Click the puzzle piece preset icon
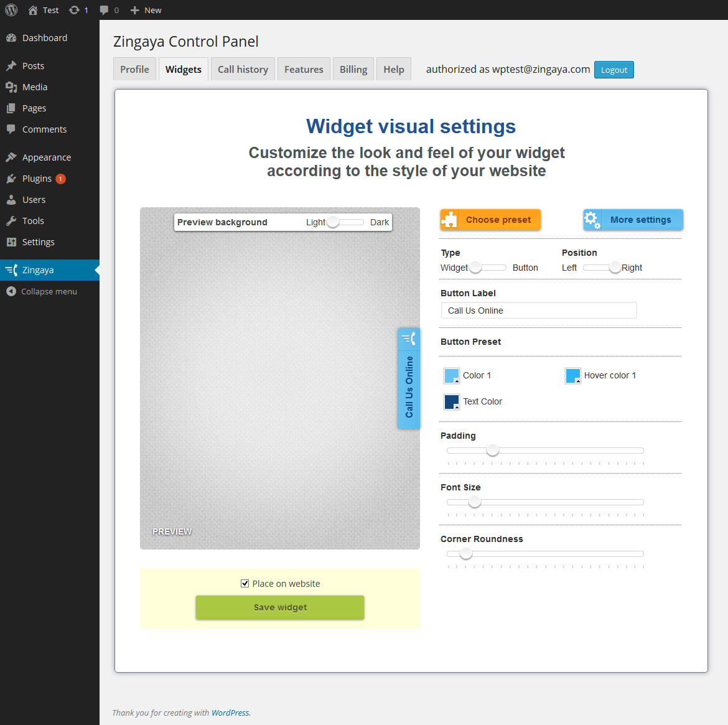The image size is (728, 725). coord(449,220)
